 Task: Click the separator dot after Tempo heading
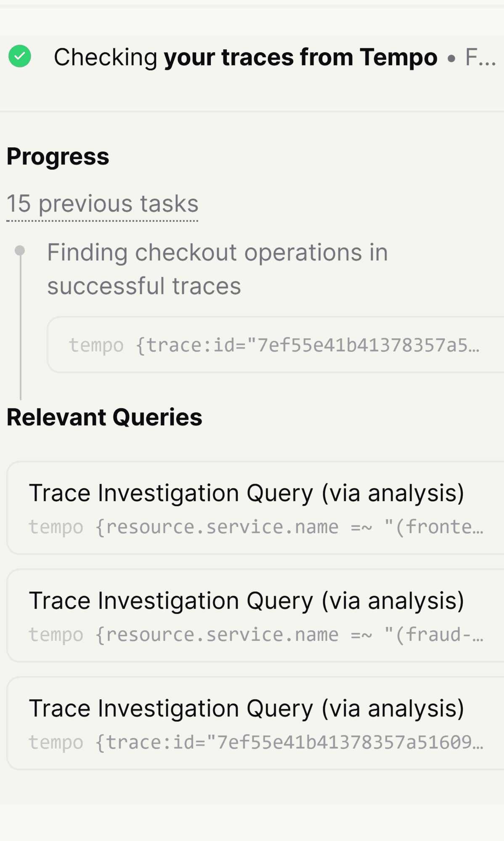tap(451, 58)
